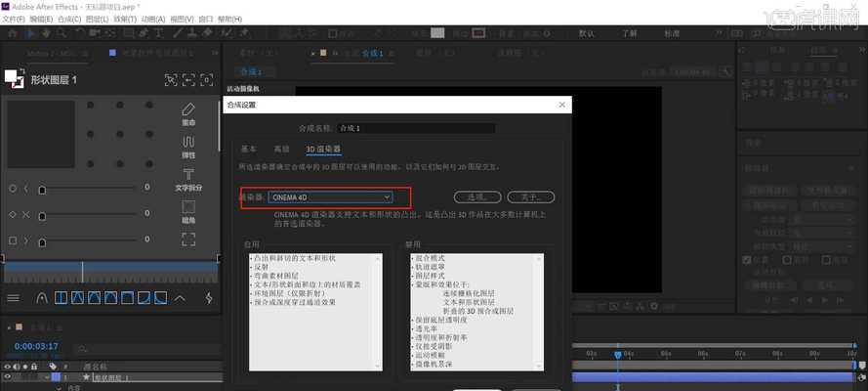This screenshot has height=391, width=868.
Task: Toggle visibility eye of 形状图层 1
Action: click(x=8, y=376)
